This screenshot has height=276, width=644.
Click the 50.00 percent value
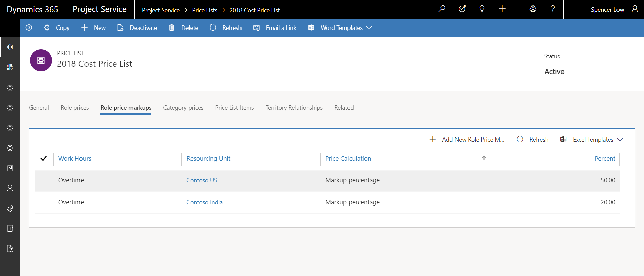(x=608, y=180)
